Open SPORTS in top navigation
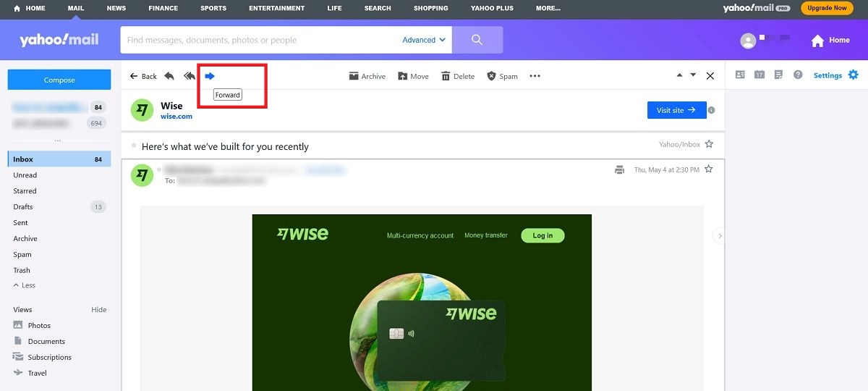Screen dimensions: 868x391 213,8
